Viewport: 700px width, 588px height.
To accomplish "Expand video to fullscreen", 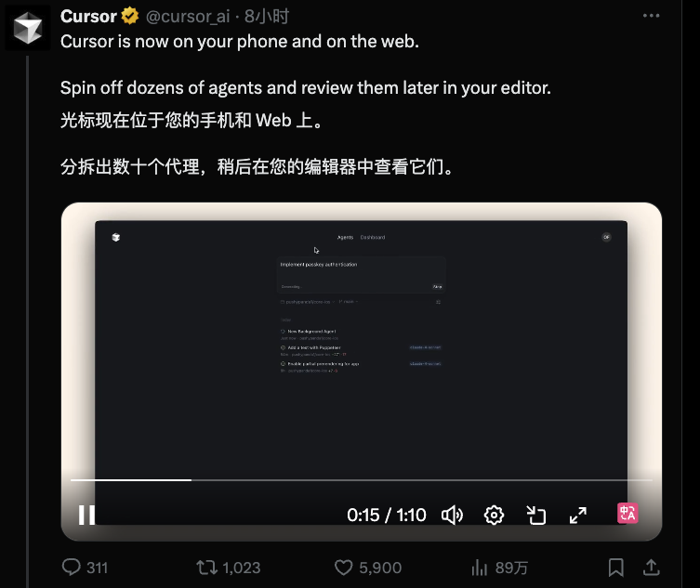I will [577, 516].
